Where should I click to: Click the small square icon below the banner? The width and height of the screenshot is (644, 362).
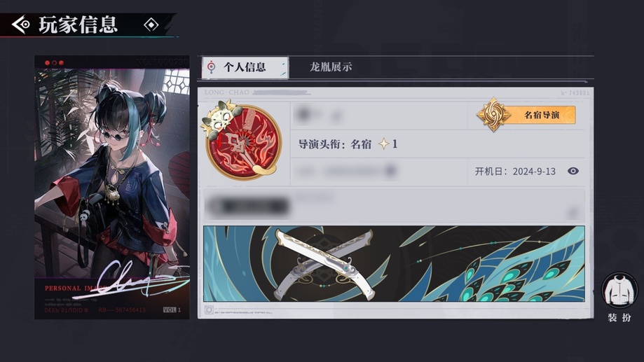[209, 310]
